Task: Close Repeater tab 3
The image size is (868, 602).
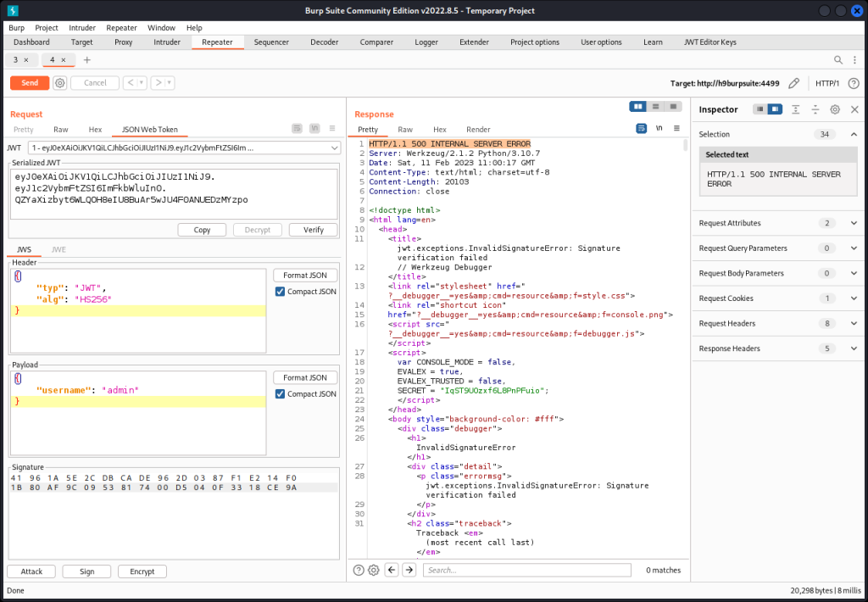Action: pos(26,60)
